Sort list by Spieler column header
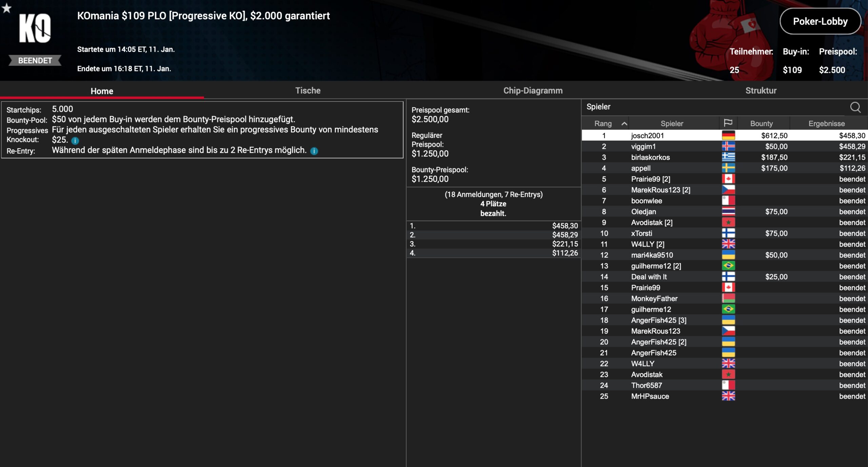This screenshot has width=868, height=467. pyautogui.click(x=672, y=123)
